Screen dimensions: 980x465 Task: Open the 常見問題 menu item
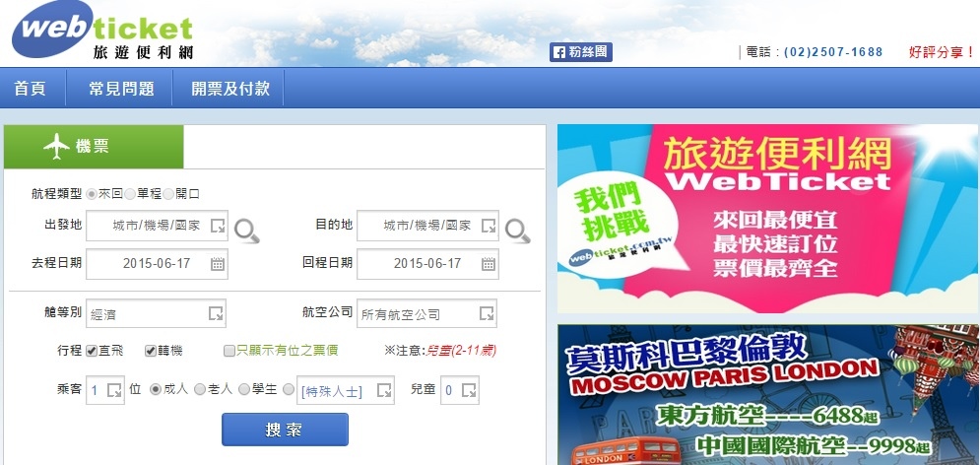click(120, 88)
